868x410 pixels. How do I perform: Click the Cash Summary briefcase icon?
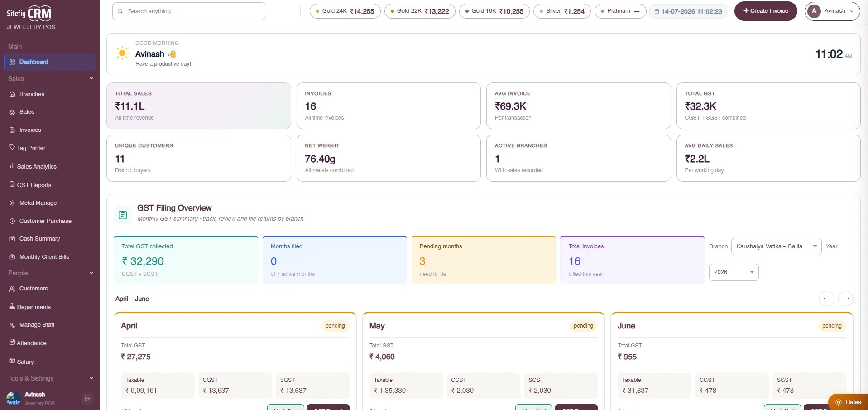[x=12, y=239]
